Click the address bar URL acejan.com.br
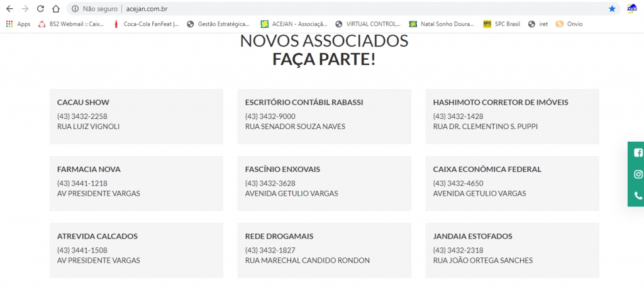The width and height of the screenshot is (644, 289). point(147,9)
